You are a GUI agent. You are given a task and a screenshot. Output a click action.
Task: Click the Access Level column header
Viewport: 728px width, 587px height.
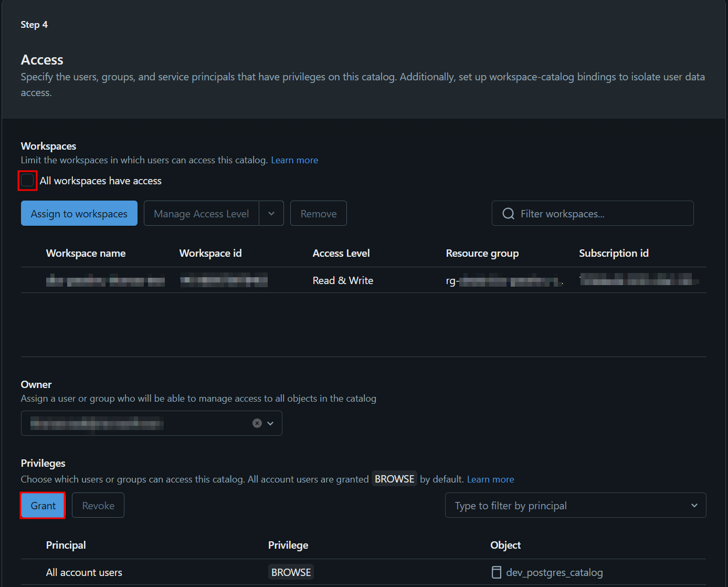coord(341,253)
